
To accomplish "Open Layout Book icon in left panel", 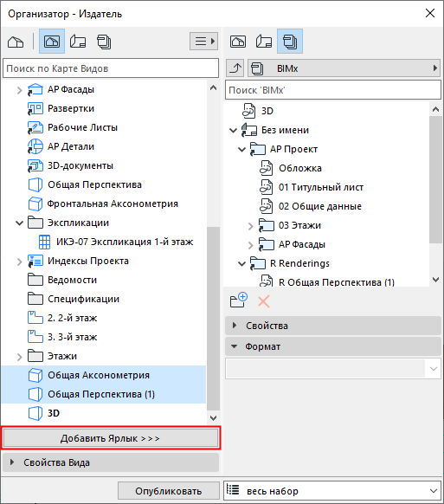I will (x=78, y=42).
